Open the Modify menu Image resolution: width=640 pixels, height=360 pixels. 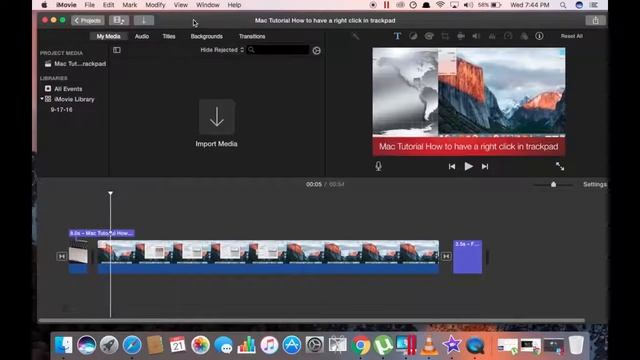click(x=155, y=5)
